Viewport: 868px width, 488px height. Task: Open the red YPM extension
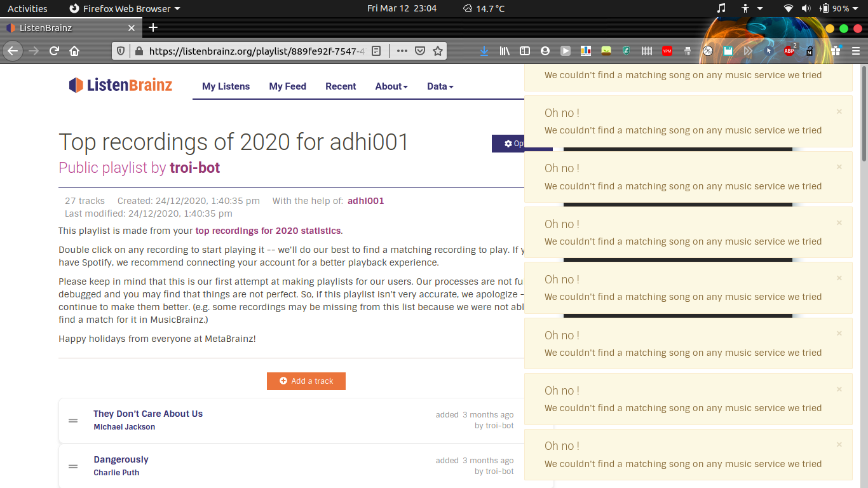(x=667, y=51)
